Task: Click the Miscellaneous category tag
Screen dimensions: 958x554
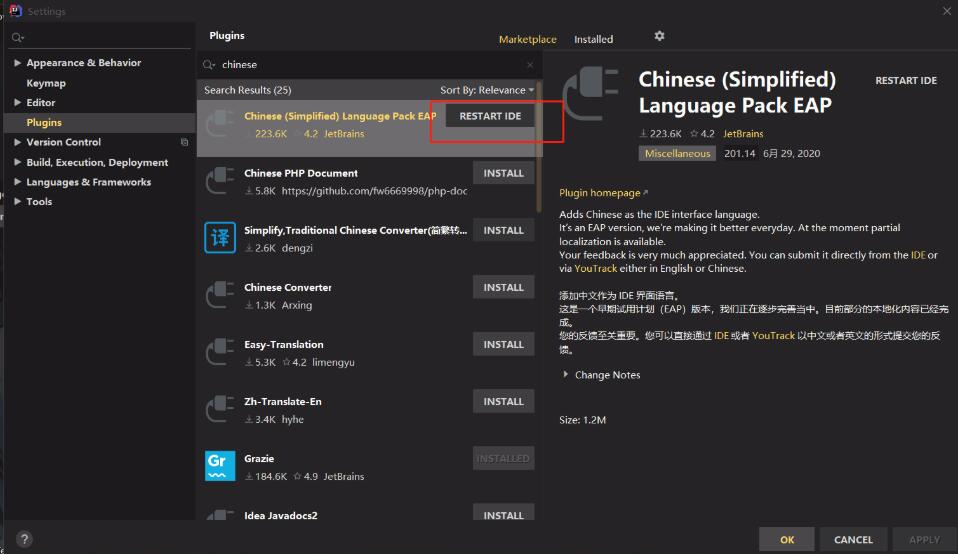Action: 677,153
